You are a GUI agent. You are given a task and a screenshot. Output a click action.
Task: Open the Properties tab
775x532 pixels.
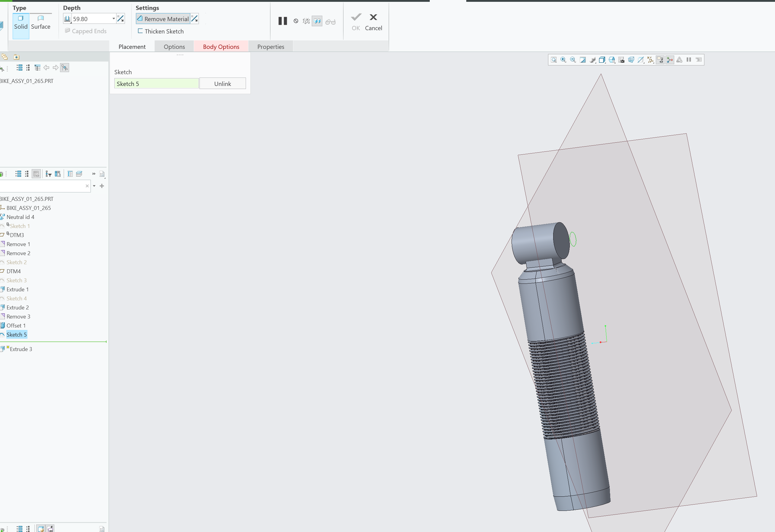coord(270,46)
